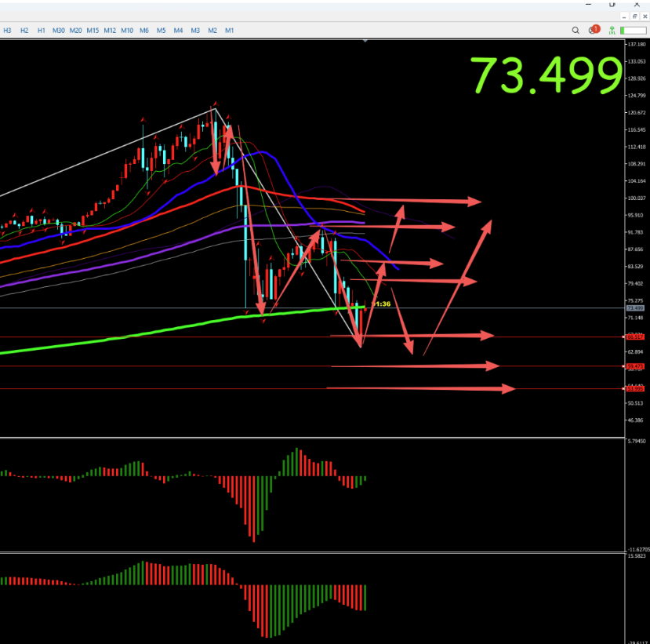Switch chart to M15 timeframe
The image size is (650, 644).
coord(93,31)
